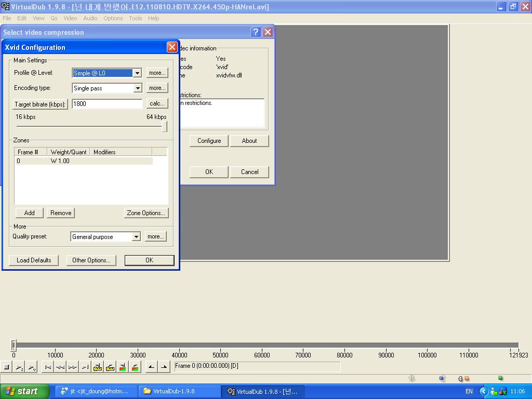This screenshot has height=399, width=532.
Task: Switch to the VirtualDub-1.9.8 folder taskbar item
Action: (180, 392)
